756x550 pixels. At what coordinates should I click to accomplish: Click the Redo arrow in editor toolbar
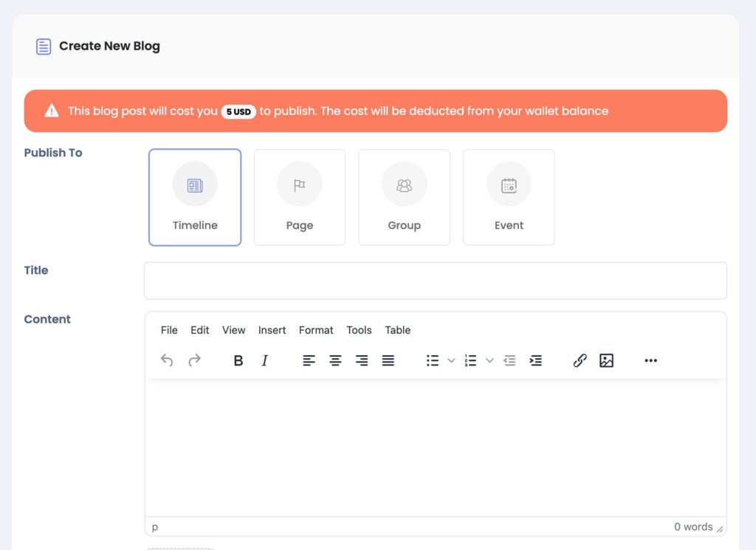click(x=194, y=360)
